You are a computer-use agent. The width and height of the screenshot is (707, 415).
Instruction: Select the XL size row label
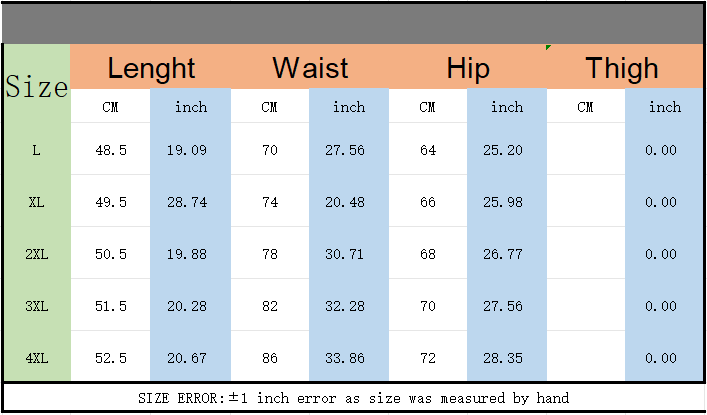coord(37,202)
